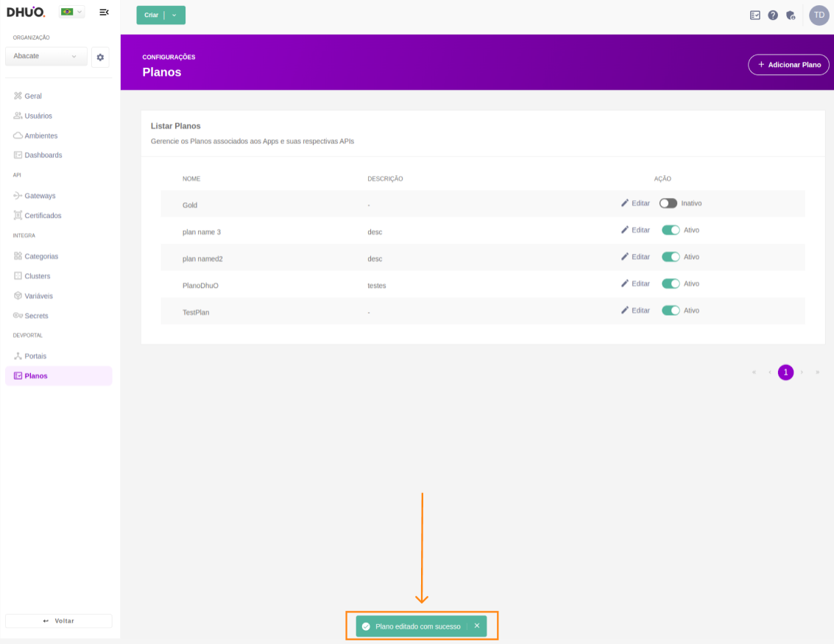Select the plan name 3 cell

click(202, 232)
